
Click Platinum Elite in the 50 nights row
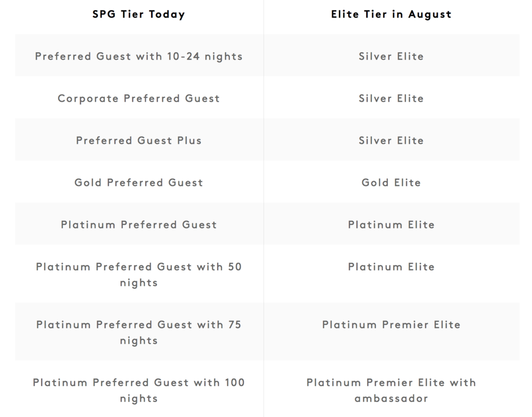(391, 267)
